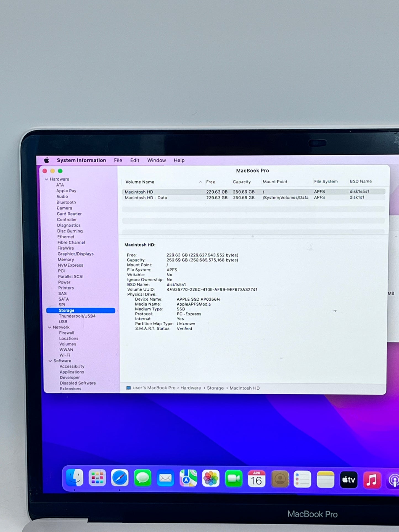This screenshot has width=399, height=532.
Task: Show Power information
Action: click(64, 282)
